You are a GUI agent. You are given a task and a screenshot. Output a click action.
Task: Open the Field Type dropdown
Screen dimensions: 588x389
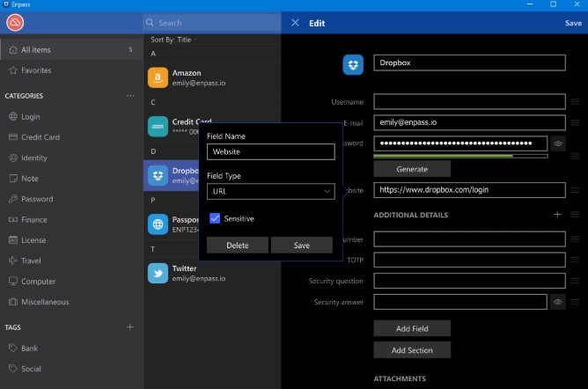click(x=270, y=191)
